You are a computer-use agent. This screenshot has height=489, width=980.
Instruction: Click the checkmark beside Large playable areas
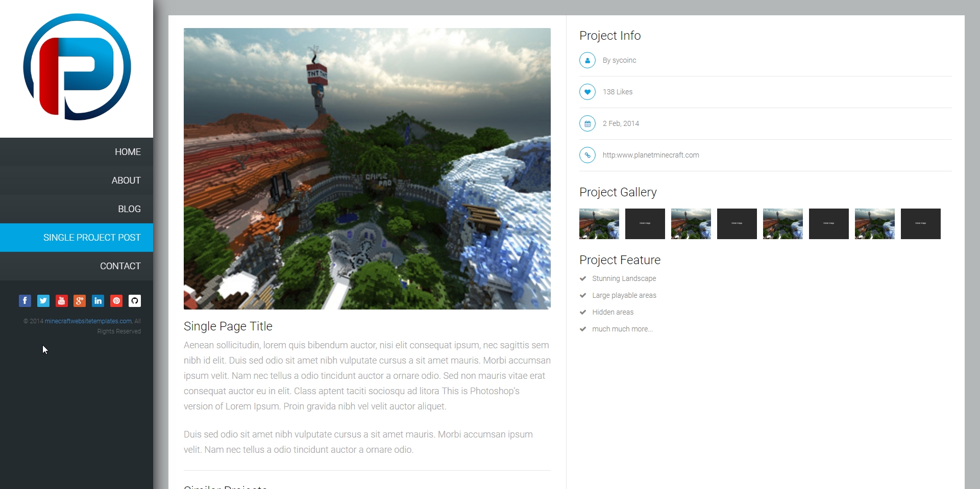tap(583, 295)
